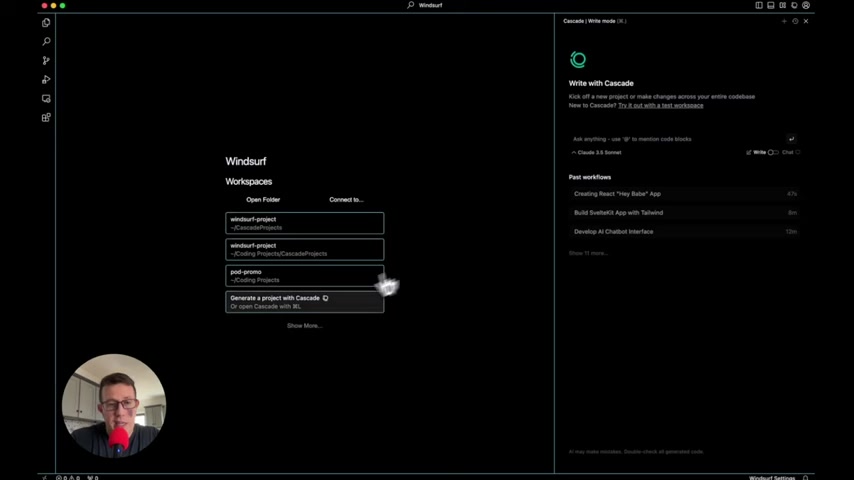Toggle primary sidebar layout icon

[759, 5]
